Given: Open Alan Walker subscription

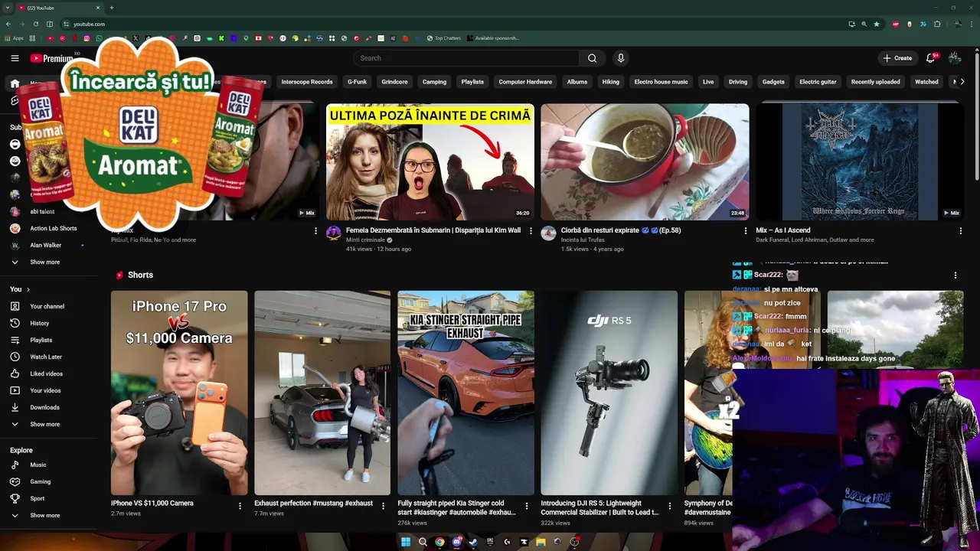Looking at the screenshot, I should 46,245.
